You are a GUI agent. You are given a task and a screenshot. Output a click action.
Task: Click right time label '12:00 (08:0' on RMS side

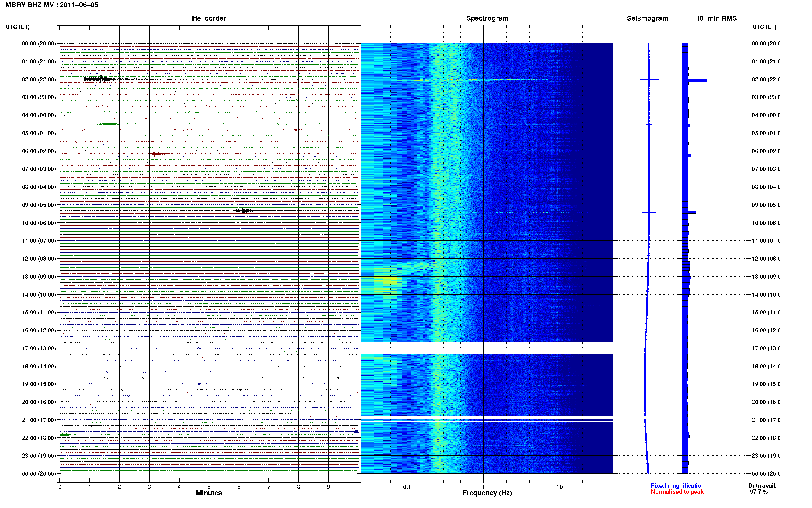coord(766,259)
